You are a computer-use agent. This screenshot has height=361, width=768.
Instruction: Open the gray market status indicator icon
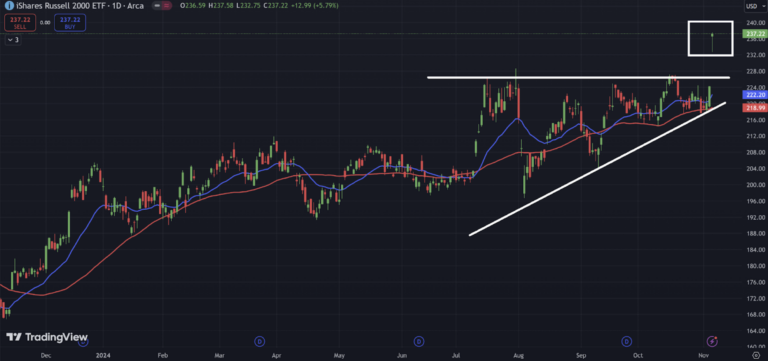156,6
